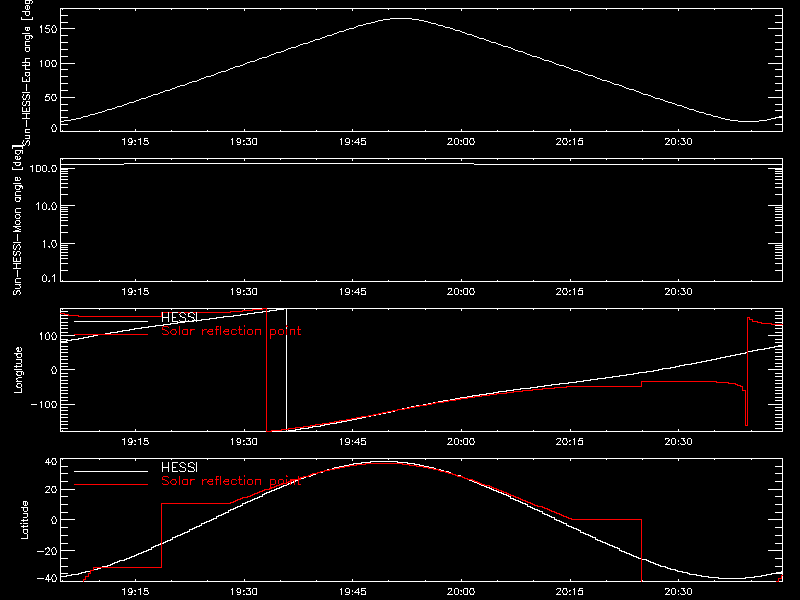Click 19:15 time label under Longitude plot

[135, 442]
